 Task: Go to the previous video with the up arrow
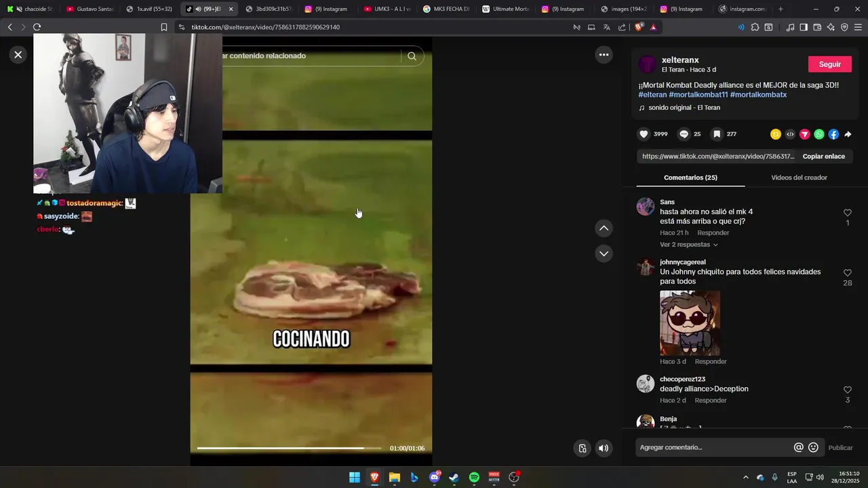(604, 228)
